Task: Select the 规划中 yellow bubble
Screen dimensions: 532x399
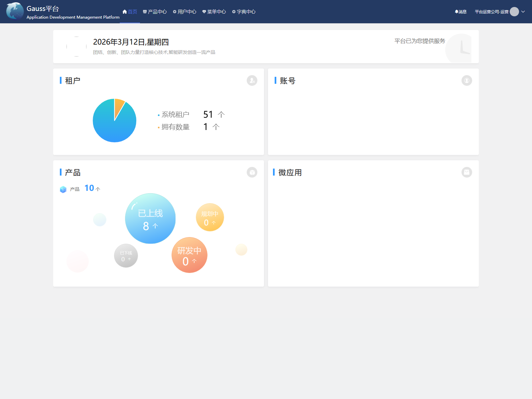Action: [210, 217]
